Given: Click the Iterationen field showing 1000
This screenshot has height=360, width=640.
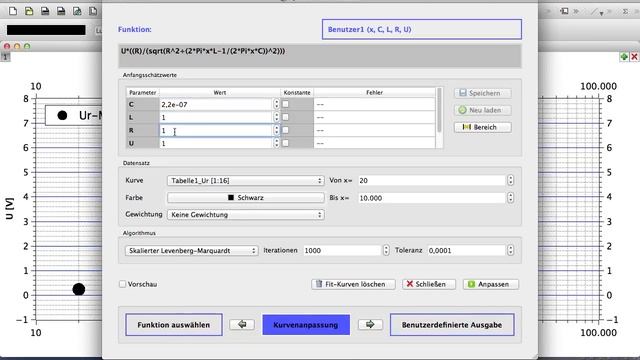Looking at the screenshot, I should click(342, 250).
